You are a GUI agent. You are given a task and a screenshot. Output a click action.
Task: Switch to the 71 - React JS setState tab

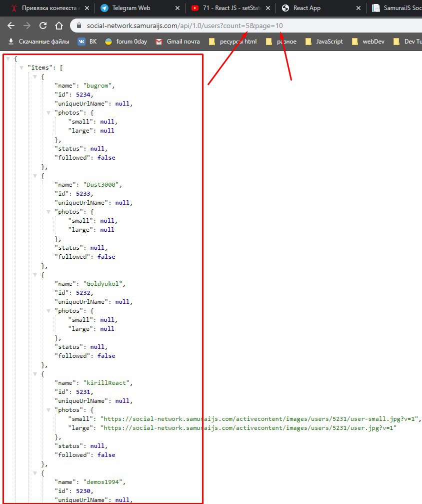pos(231,8)
